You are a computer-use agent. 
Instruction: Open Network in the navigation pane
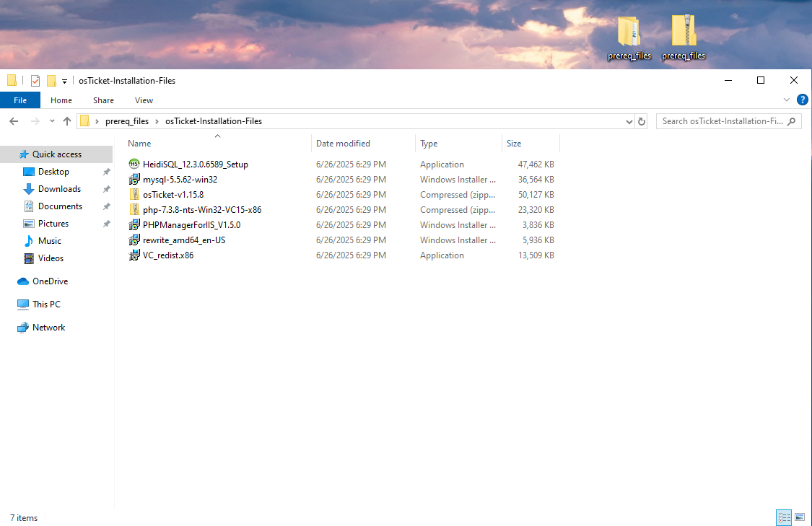tap(48, 327)
